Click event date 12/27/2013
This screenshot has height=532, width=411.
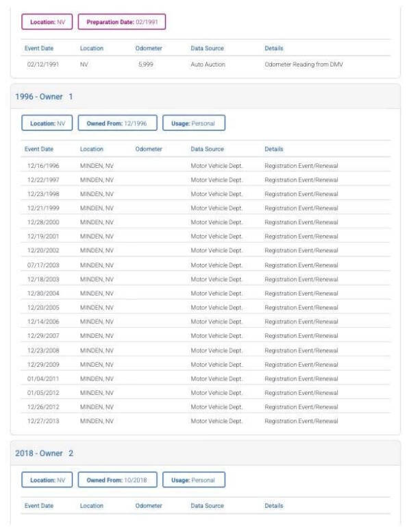pos(43,421)
